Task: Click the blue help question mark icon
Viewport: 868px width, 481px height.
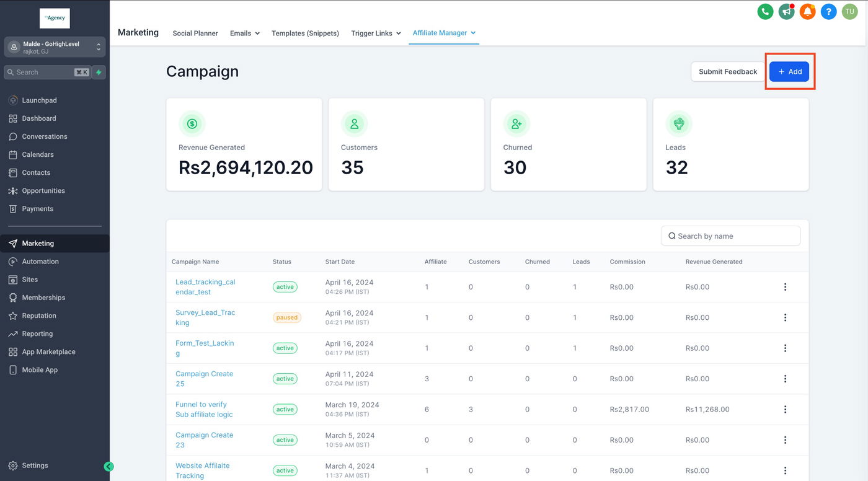Action: click(828, 11)
